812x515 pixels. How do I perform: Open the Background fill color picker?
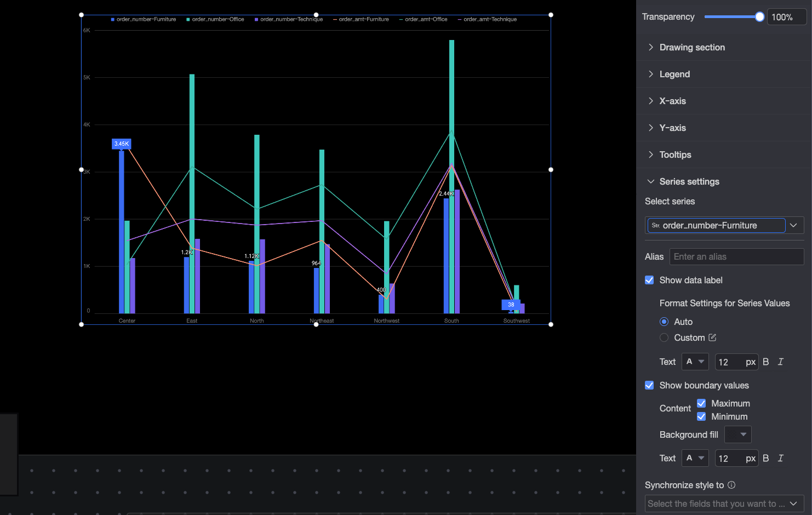click(x=737, y=434)
